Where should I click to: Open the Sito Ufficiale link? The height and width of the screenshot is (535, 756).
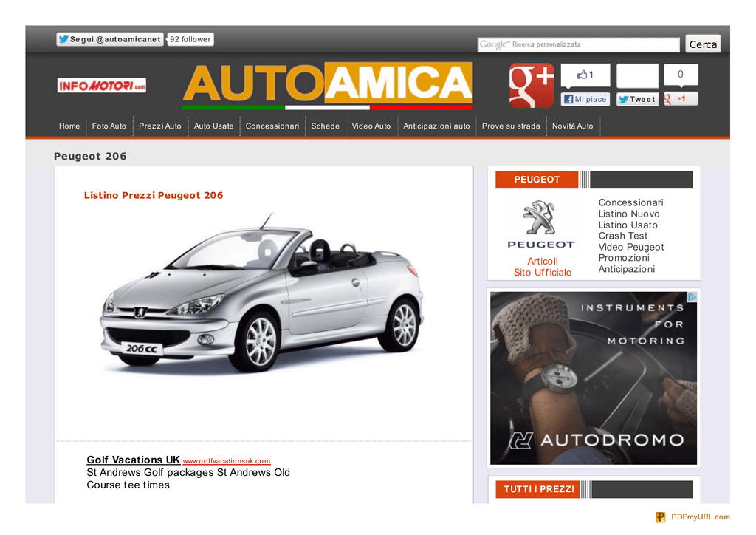tap(543, 273)
